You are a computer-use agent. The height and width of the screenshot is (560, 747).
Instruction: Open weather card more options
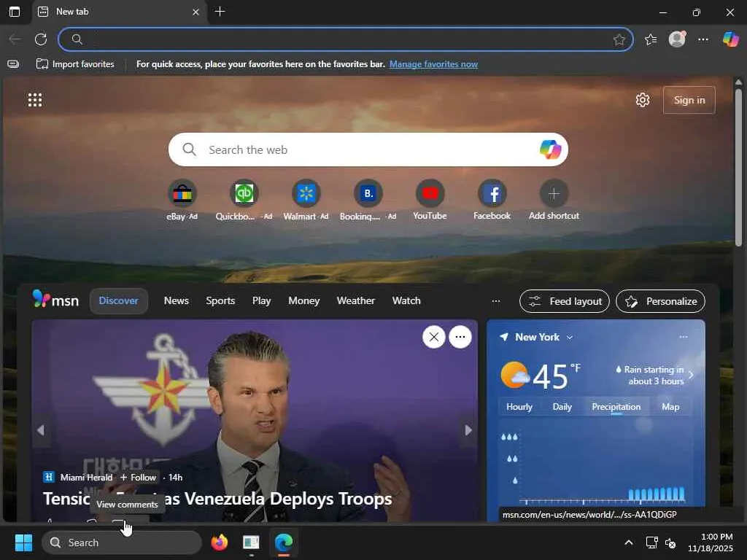point(683,337)
